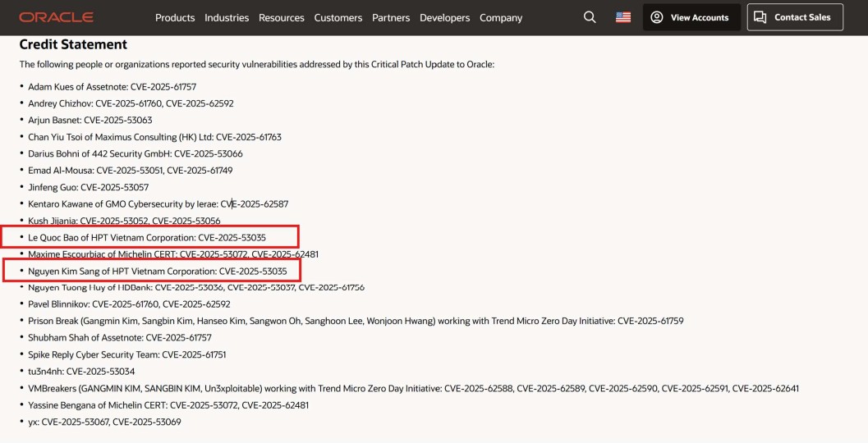Viewport: 868px width, 443px height.
Task: Click the Le Quoc Bao credit entry
Action: click(147, 237)
